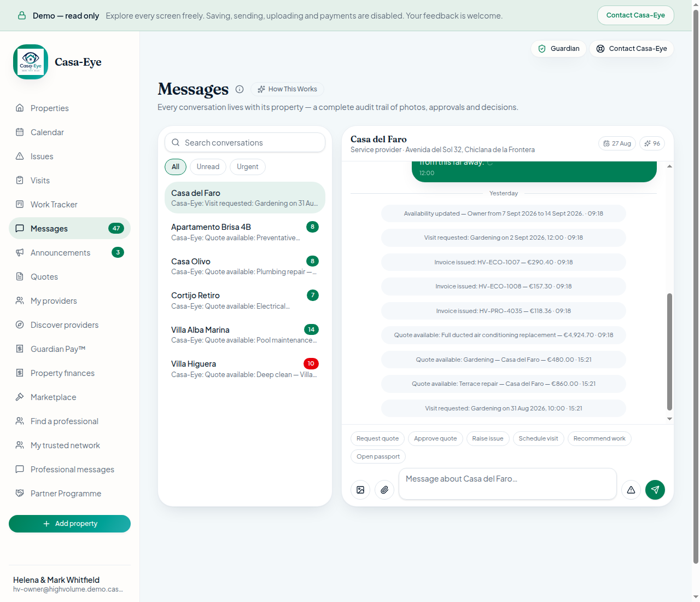Open Partner Programme page
Screen dimensions: 700x602
(x=69, y=494)
